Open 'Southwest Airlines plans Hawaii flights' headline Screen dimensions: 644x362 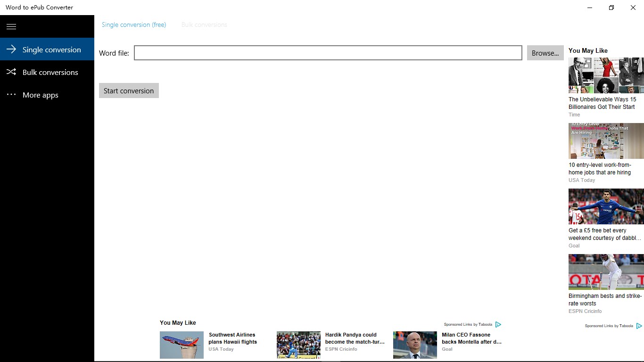point(233,338)
